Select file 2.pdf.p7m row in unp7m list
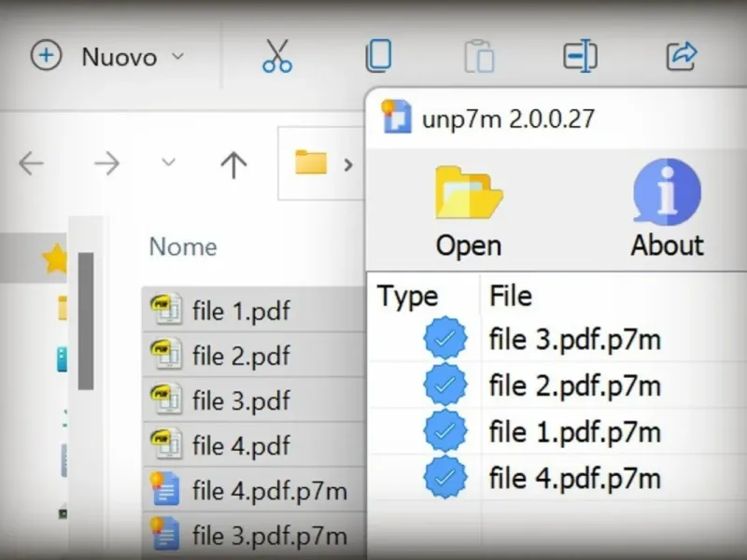 pos(557,385)
